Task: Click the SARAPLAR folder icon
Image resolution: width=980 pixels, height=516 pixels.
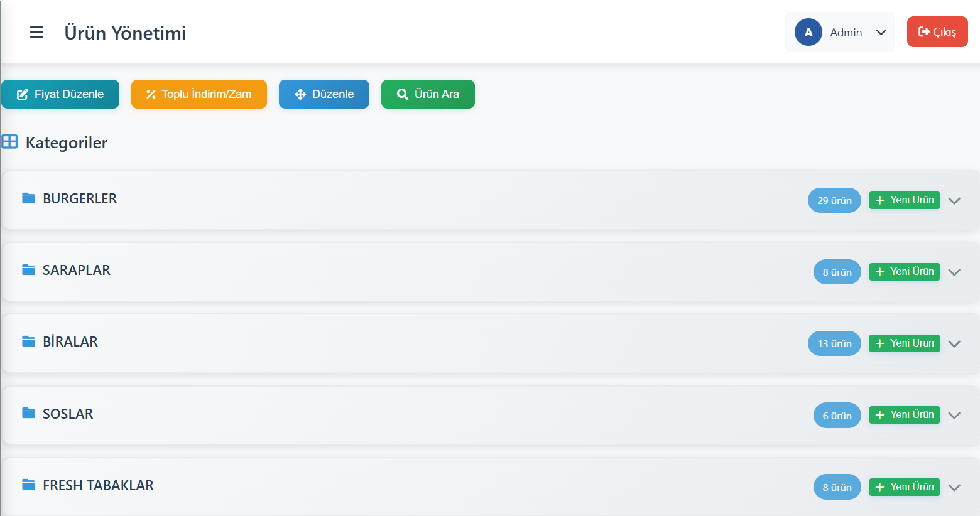Action: click(28, 270)
